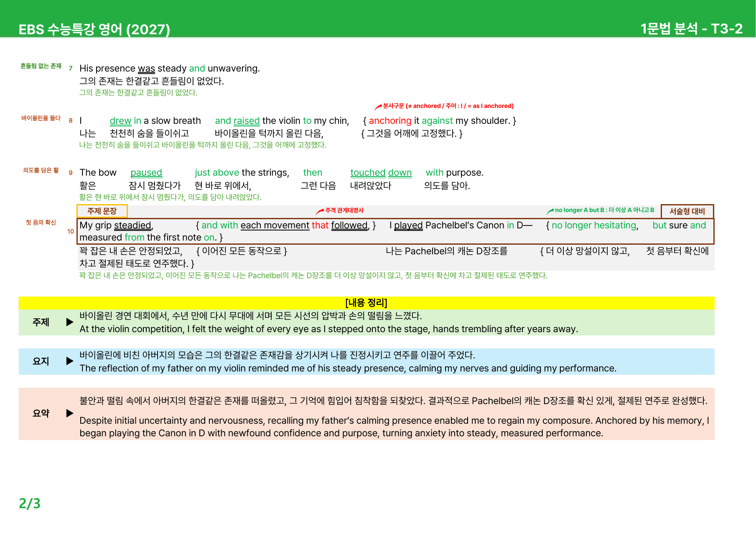Click the red arrow before 분사구문 note
Image resolution: width=756 pixels, height=535 pixels.
(378, 107)
